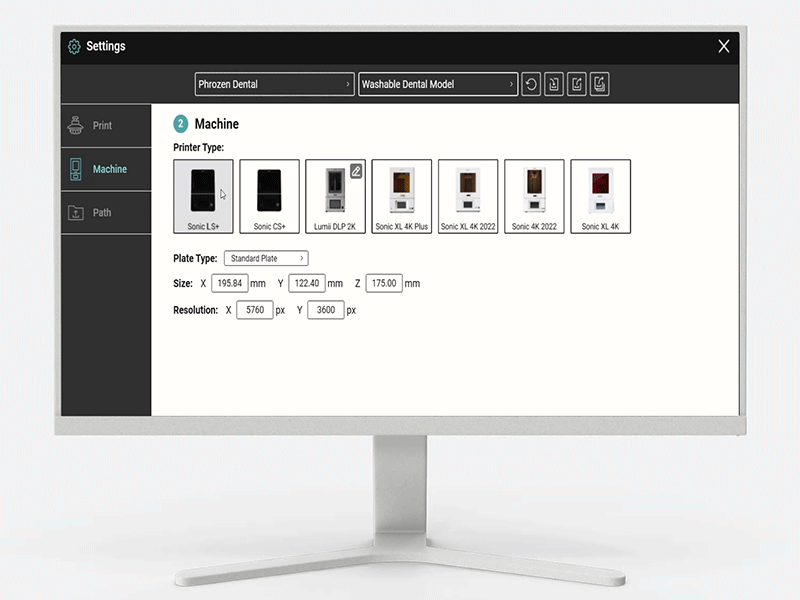800x600 pixels.
Task: Reset the profile with the circular arrow icon
Action: pos(531,84)
